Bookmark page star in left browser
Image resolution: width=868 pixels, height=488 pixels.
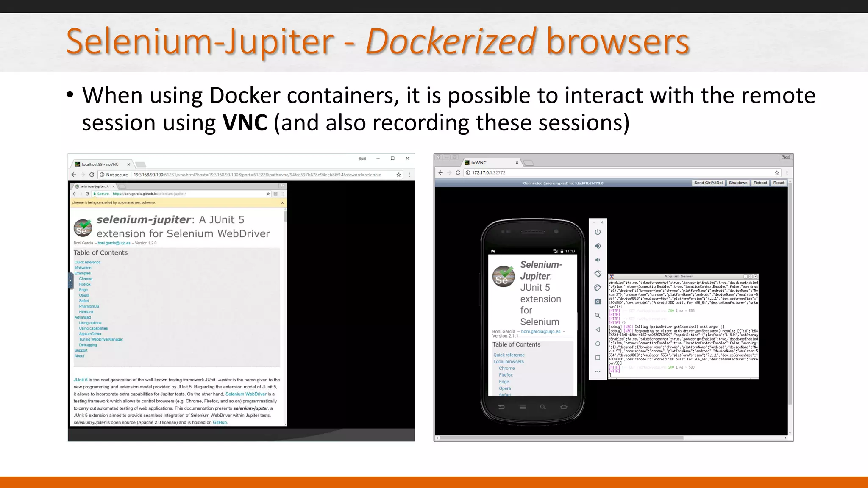click(398, 175)
